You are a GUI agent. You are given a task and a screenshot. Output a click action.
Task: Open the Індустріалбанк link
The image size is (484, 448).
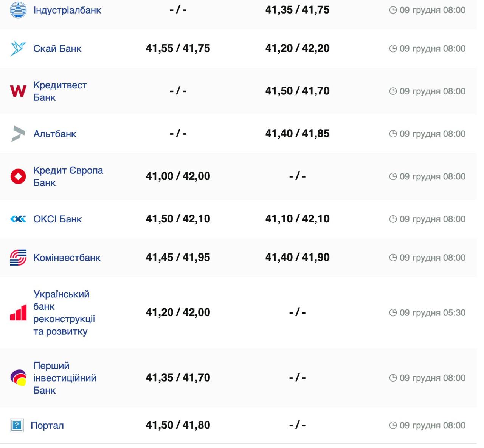click(x=67, y=10)
